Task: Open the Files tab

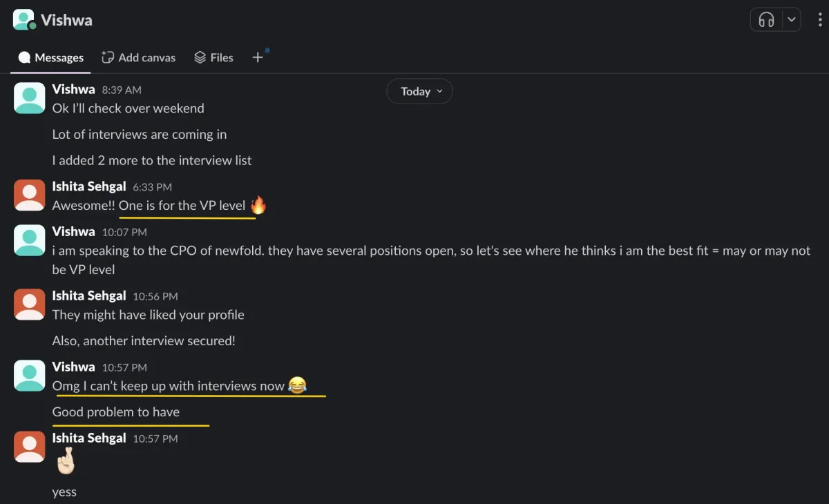Action: click(x=213, y=58)
